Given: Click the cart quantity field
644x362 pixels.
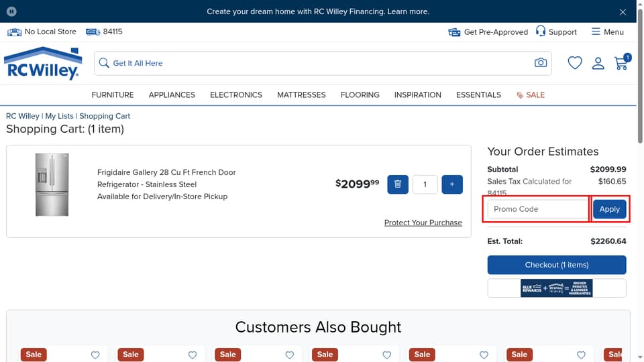Looking at the screenshot, I should coord(425,184).
